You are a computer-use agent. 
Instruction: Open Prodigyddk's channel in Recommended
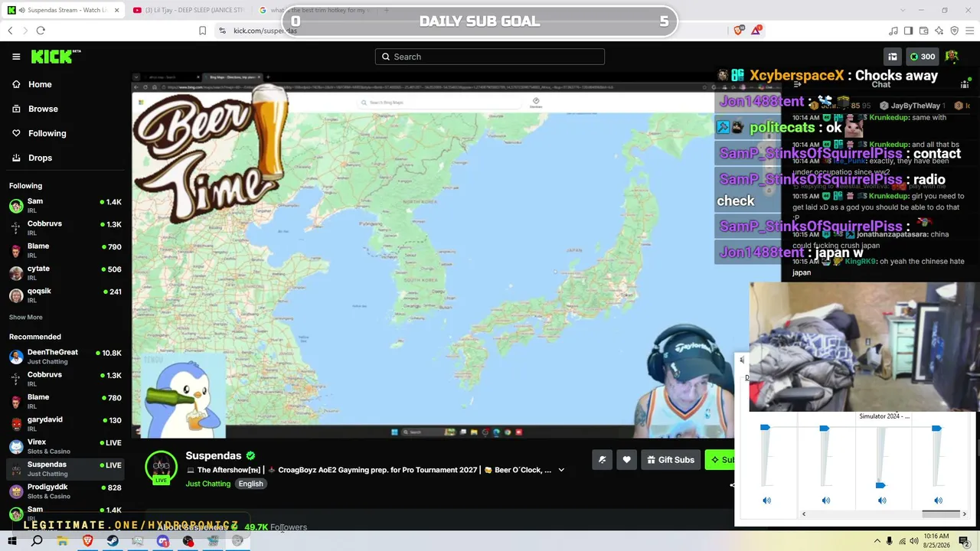pos(65,491)
